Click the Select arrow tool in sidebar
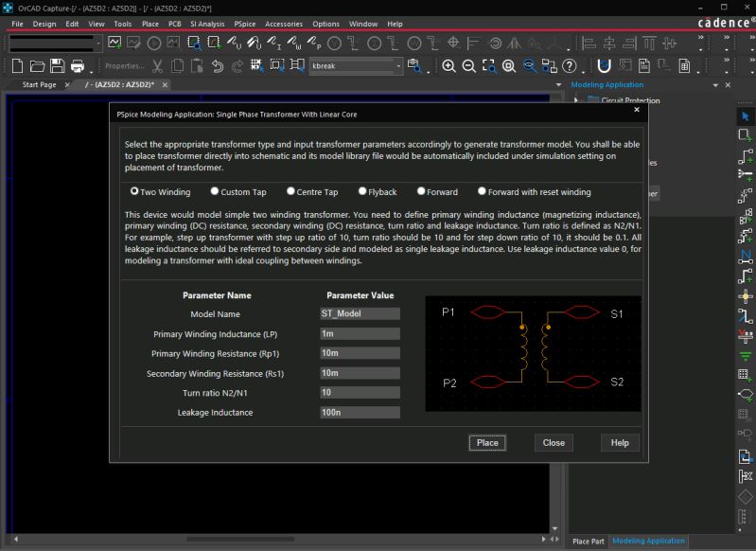This screenshot has height=551, width=756. [746, 116]
